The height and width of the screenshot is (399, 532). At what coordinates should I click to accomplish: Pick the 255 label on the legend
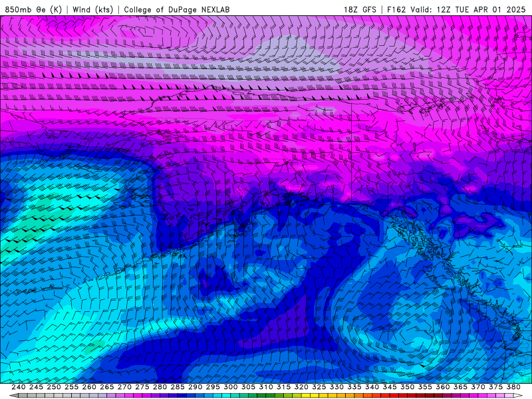[x=71, y=387]
